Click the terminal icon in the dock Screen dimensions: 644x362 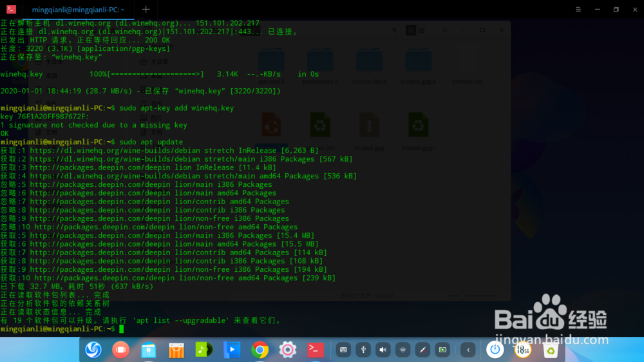[x=316, y=350]
